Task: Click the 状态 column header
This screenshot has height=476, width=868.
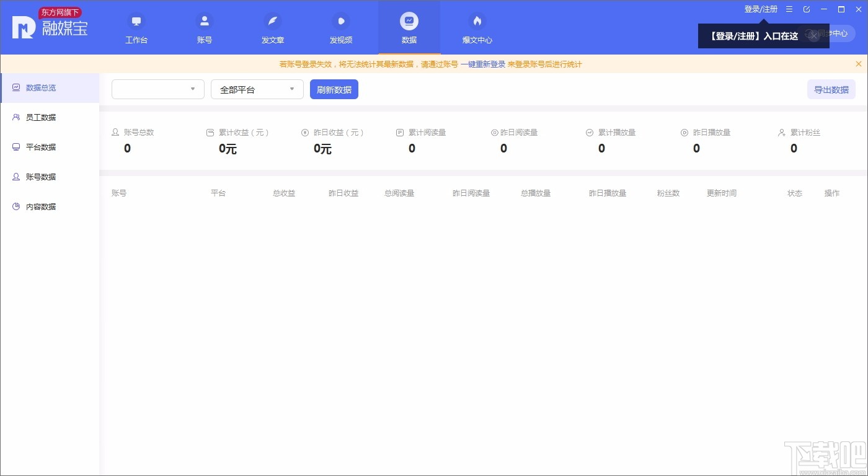Action: 795,193
